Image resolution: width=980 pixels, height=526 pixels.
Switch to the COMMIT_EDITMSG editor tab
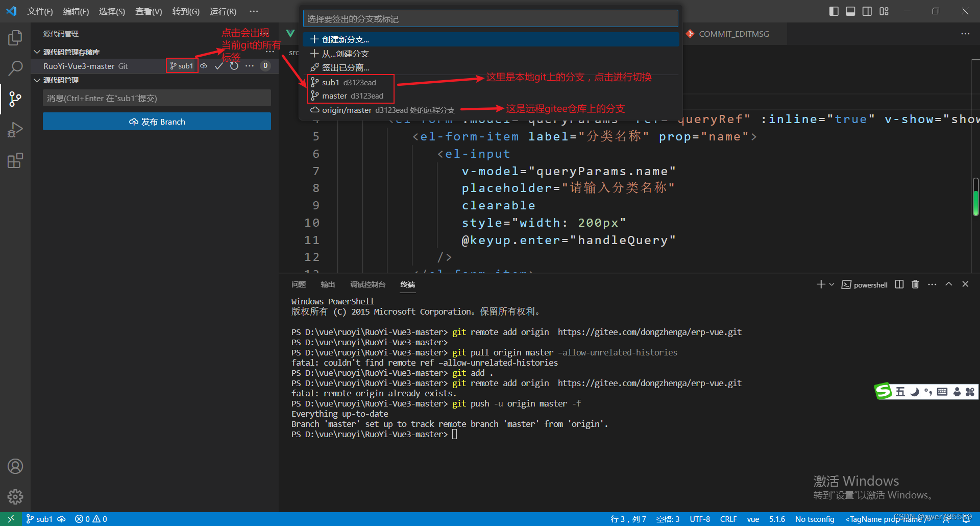point(733,34)
